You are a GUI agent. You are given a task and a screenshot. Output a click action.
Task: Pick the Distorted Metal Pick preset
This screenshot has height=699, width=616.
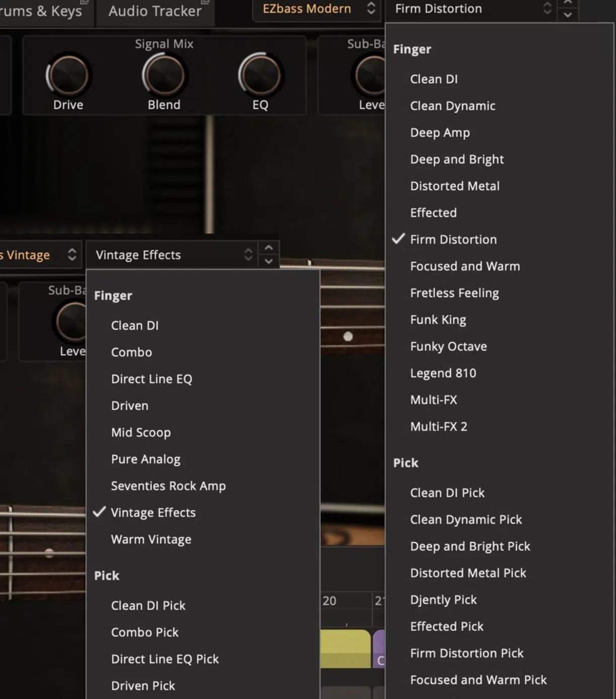(500, 573)
